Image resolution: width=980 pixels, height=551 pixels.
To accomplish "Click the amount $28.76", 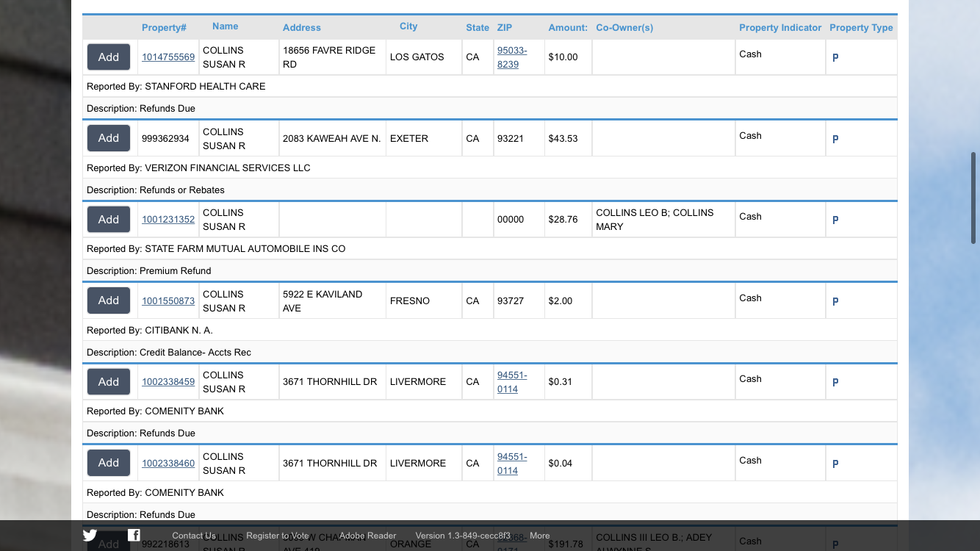I will click(x=563, y=220).
